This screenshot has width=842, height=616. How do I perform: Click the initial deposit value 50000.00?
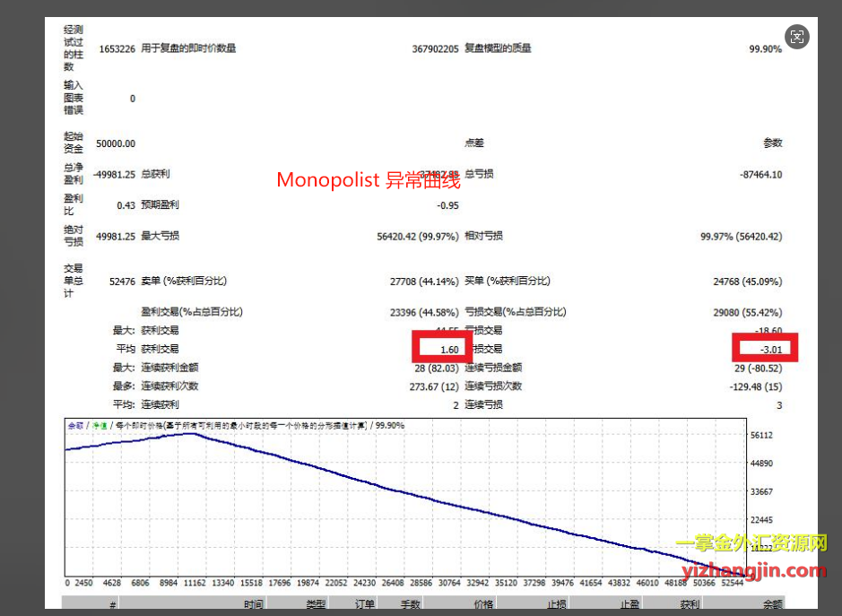coord(116,143)
